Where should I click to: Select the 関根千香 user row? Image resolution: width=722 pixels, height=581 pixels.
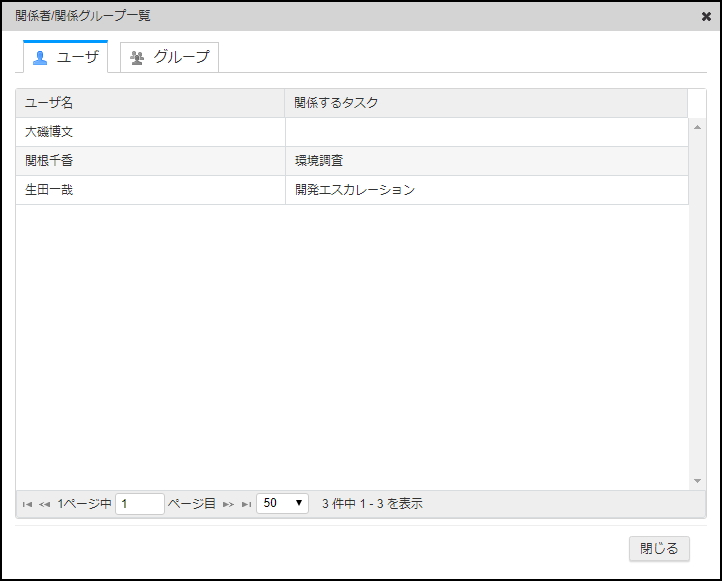pos(150,161)
